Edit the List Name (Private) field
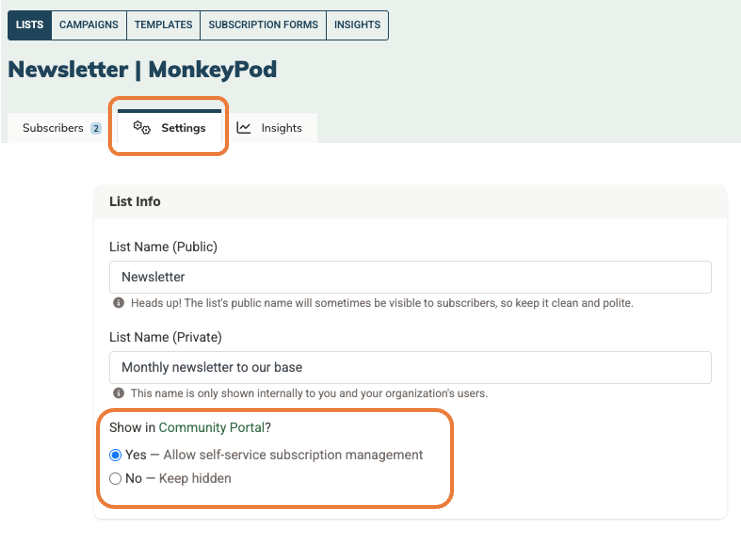The height and width of the screenshot is (535, 741). (410, 367)
